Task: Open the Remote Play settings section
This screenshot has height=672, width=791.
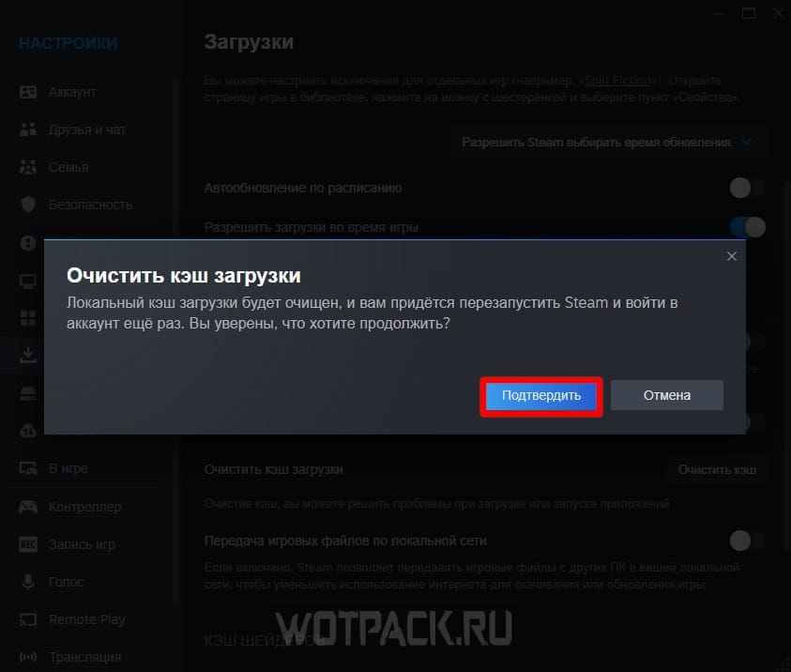Action: [86, 619]
